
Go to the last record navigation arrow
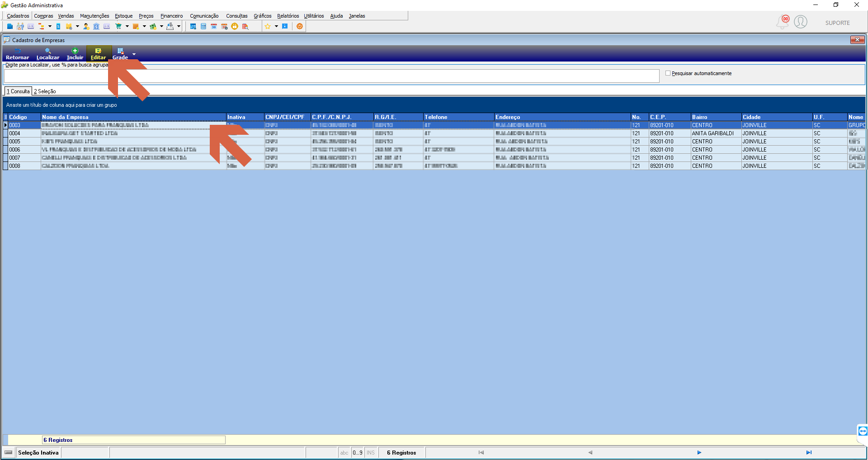point(809,452)
